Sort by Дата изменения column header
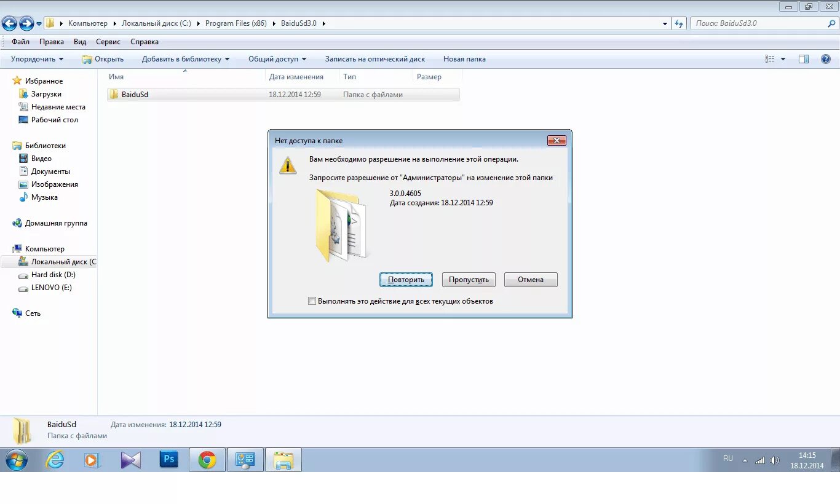This screenshot has width=840, height=504. (302, 77)
